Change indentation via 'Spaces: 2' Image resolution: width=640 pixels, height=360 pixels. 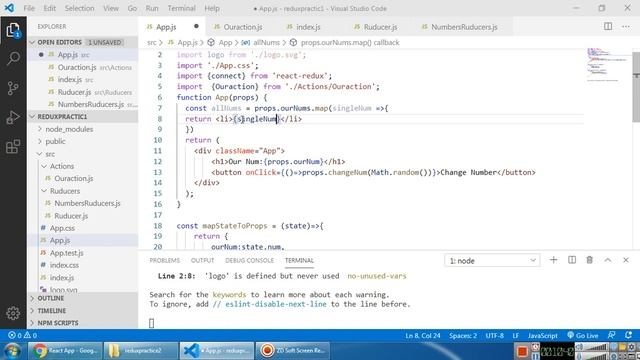463,335
